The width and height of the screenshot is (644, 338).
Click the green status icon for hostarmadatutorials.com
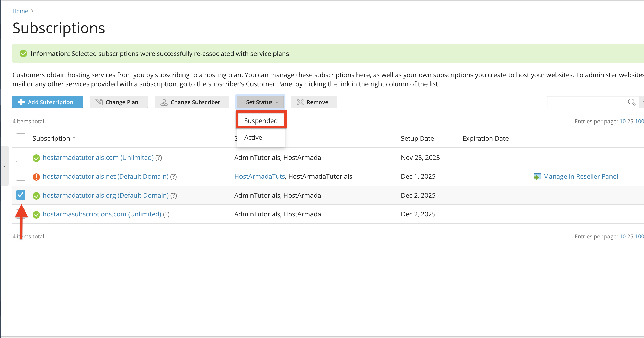click(36, 158)
